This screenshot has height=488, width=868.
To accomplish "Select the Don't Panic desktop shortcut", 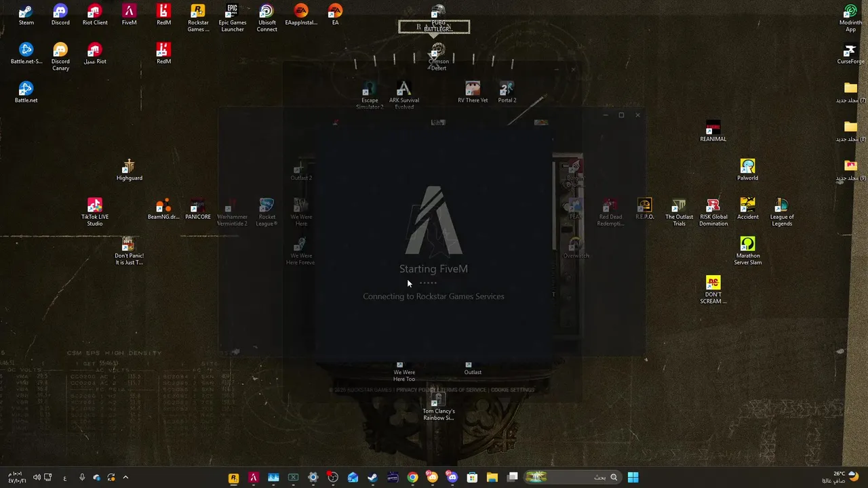I will coord(129,251).
